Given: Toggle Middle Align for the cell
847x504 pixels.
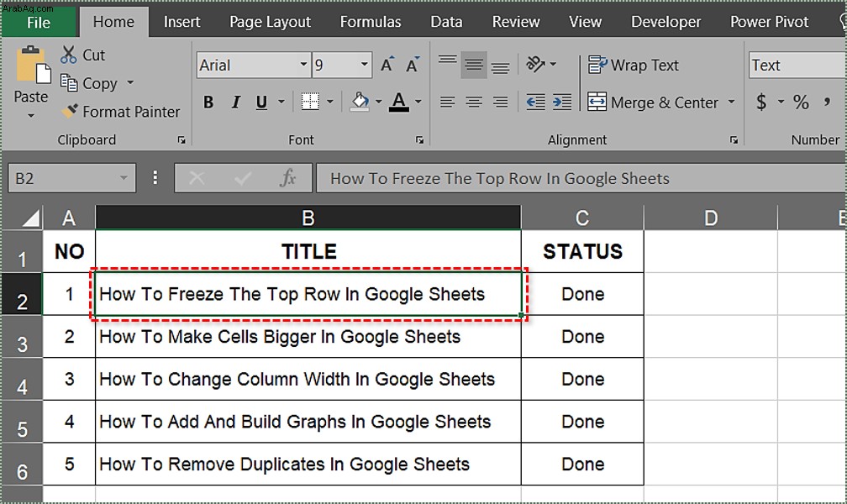Looking at the screenshot, I should (474, 65).
